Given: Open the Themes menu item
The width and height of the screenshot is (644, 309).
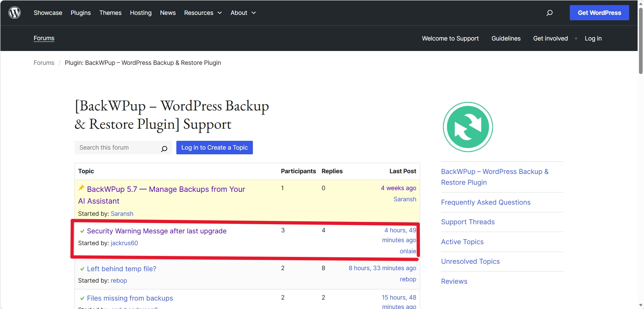Looking at the screenshot, I should (x=110, y=13).
